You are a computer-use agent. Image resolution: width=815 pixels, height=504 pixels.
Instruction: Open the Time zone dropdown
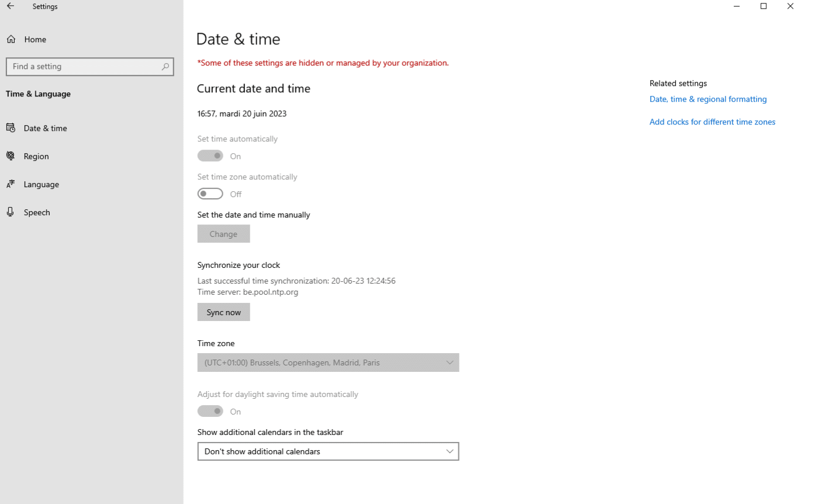pyautogui.click(x=327, y=362)
